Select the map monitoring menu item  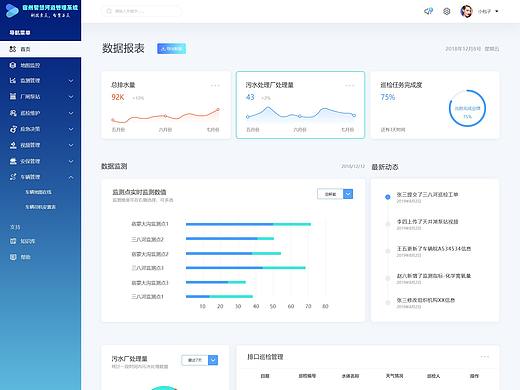tap(40, 65)
